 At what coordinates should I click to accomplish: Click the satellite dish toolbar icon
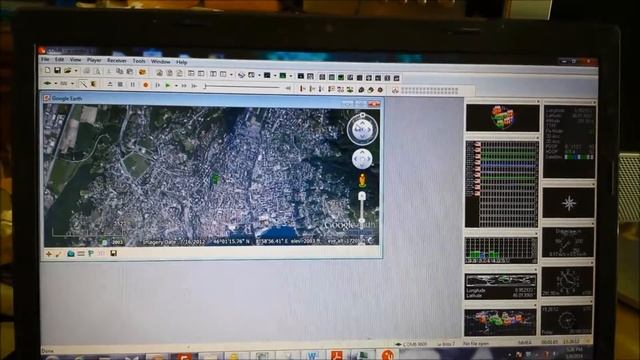point(241,75)
